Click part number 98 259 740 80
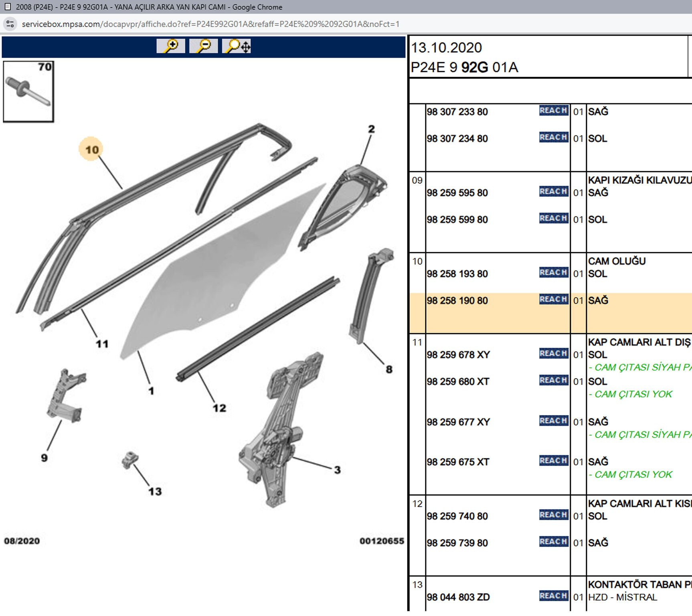Screen dimensions: 692x616 click(457, 516)
